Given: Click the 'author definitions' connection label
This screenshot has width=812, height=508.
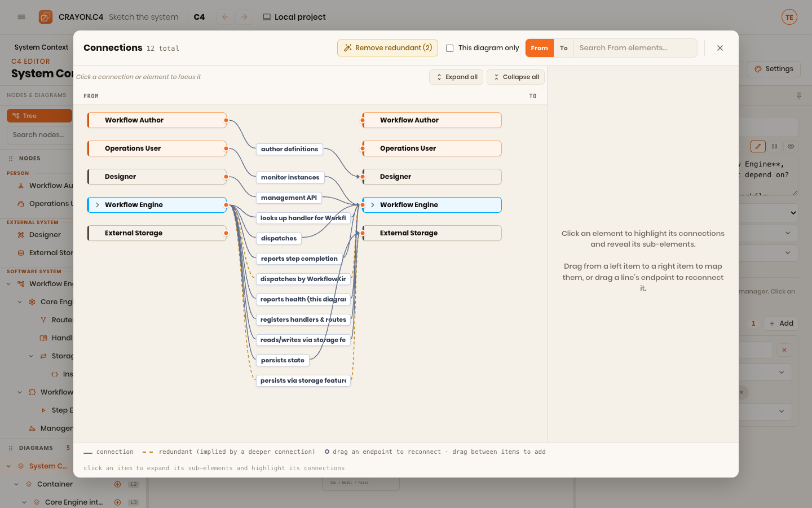Looking at the screenshot, I should coord(289,149).
